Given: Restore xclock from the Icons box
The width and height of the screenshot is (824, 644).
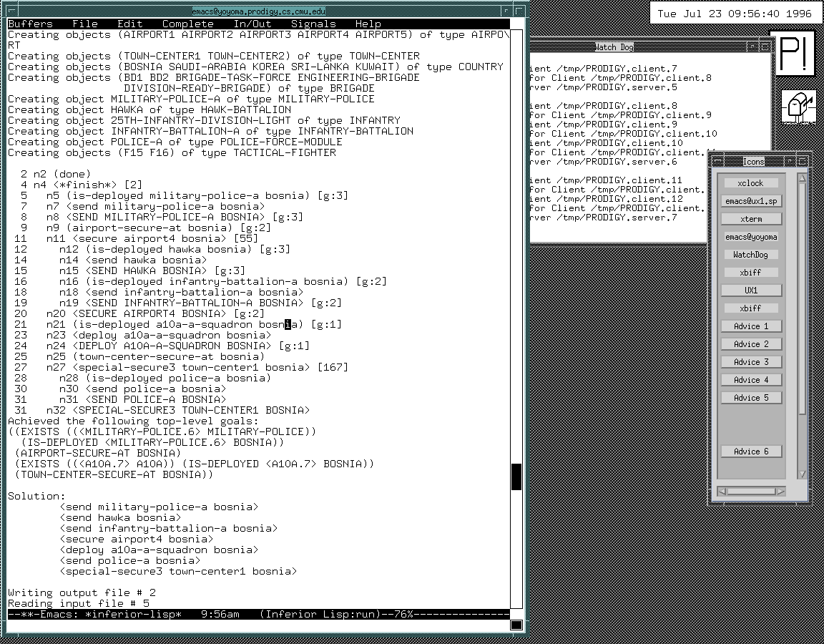Looking at the screenshot, I should pyautogui.click(x=750, y=183).
